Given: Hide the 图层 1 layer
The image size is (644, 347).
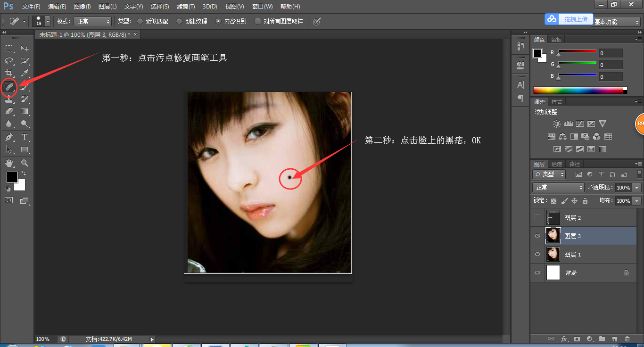Looking at the screenshot, I should (x=537, y=254).
